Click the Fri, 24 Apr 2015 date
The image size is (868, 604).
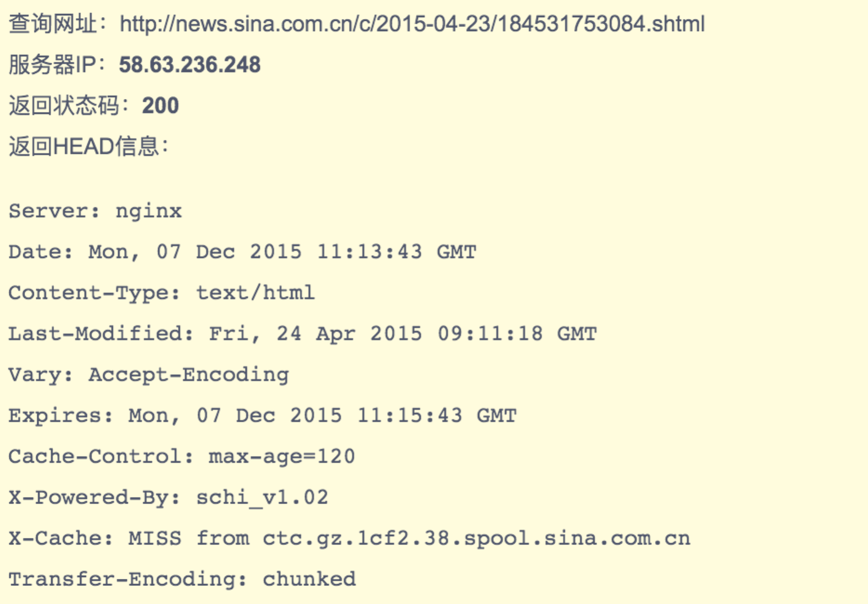315,334
